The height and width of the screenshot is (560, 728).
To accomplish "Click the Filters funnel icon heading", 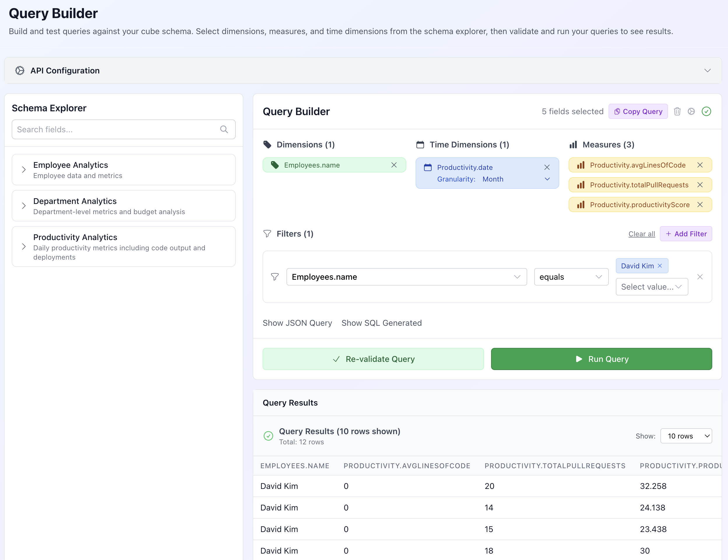I will click(x=267, y=234).
